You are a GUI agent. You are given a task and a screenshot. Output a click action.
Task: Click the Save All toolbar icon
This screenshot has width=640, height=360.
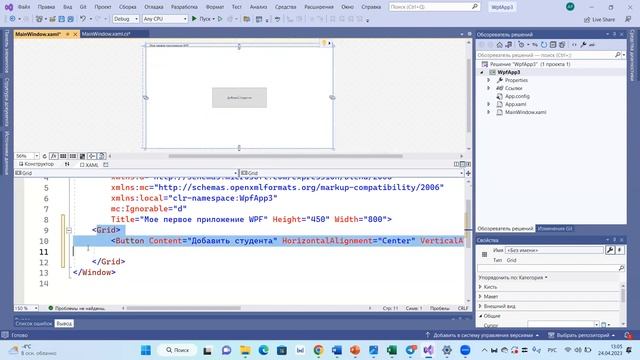[x=71, y=19]
